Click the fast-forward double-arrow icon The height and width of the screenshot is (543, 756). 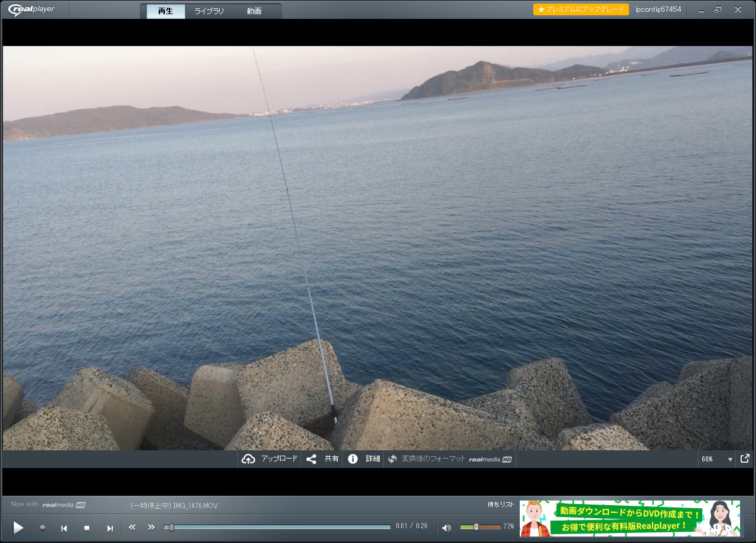point(151,527)
